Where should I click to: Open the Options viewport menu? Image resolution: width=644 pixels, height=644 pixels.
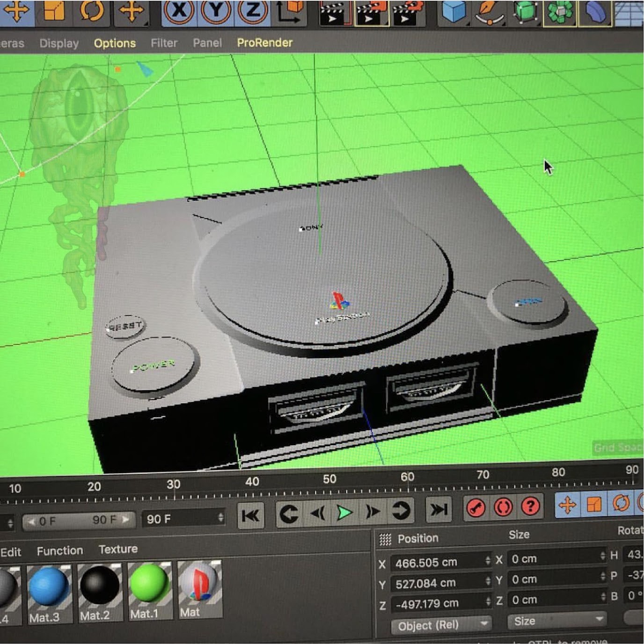[x=115, y=44]
